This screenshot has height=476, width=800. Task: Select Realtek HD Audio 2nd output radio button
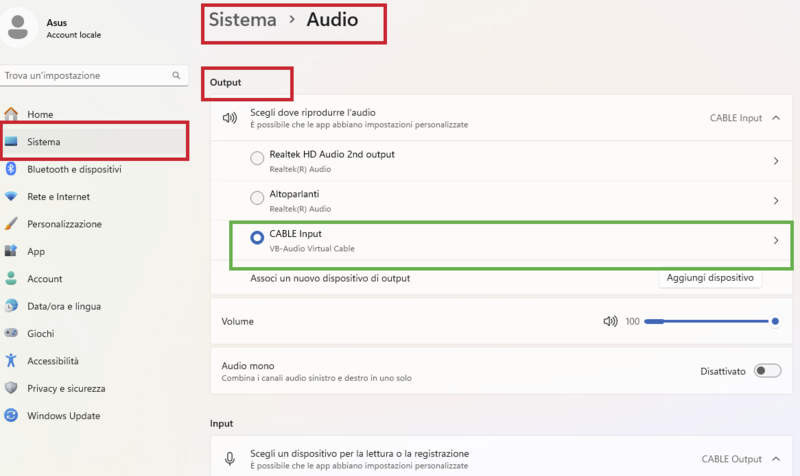[256, 160]
